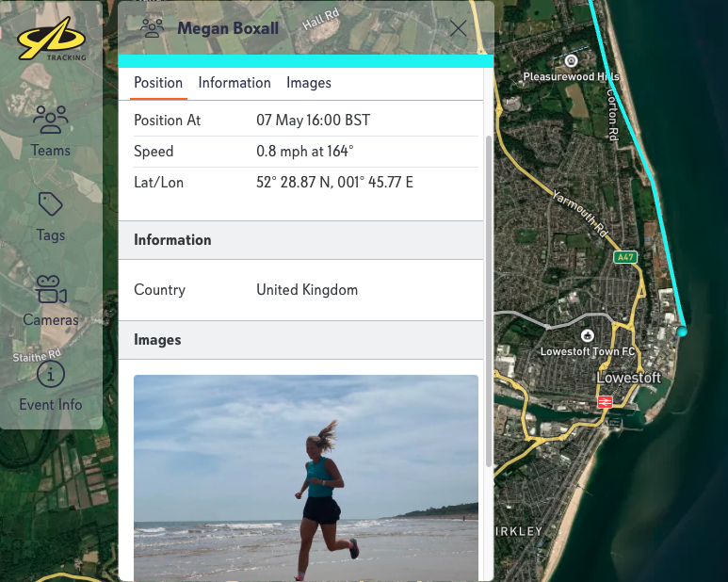
Task: Click the YB Tracking logo
Action: 52,39
